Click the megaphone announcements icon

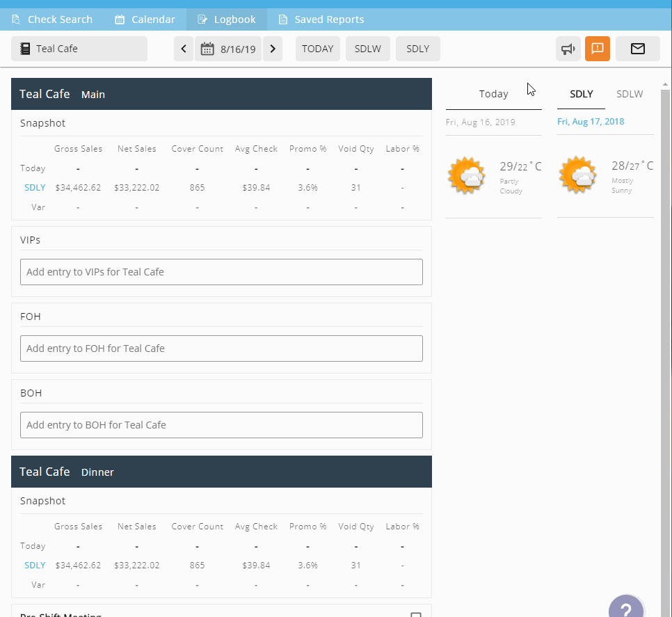pos(568,49)
